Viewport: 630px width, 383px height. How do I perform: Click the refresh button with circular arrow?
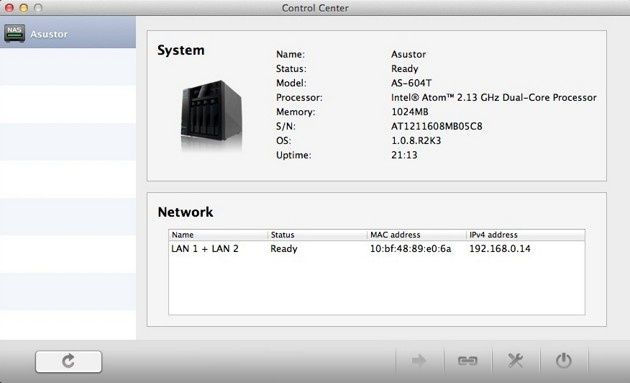[68, 361]
